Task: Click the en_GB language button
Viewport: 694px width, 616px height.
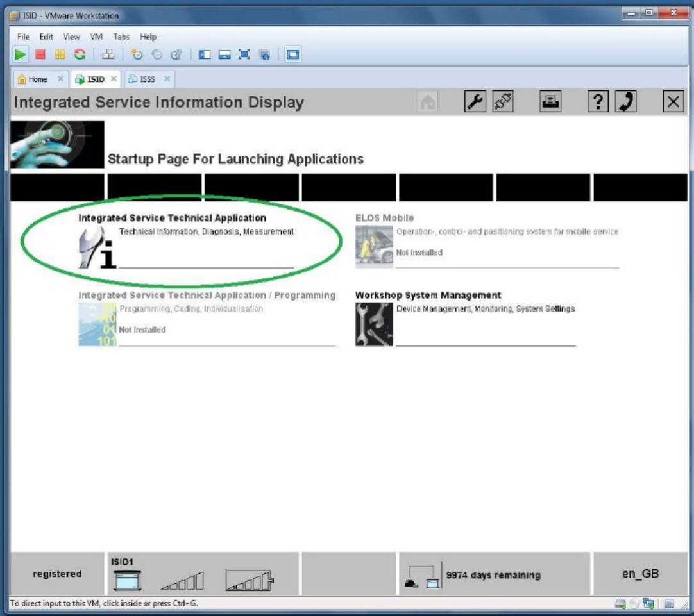Action: [640, 574]
